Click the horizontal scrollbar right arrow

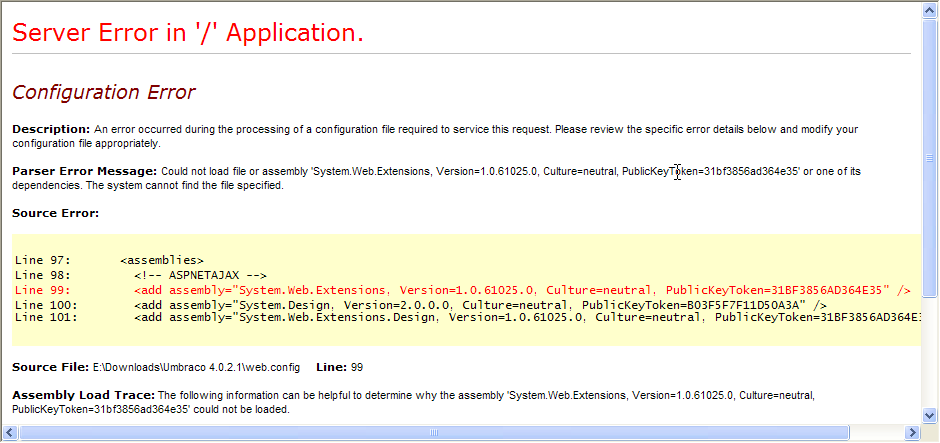(x=911, y=432)
